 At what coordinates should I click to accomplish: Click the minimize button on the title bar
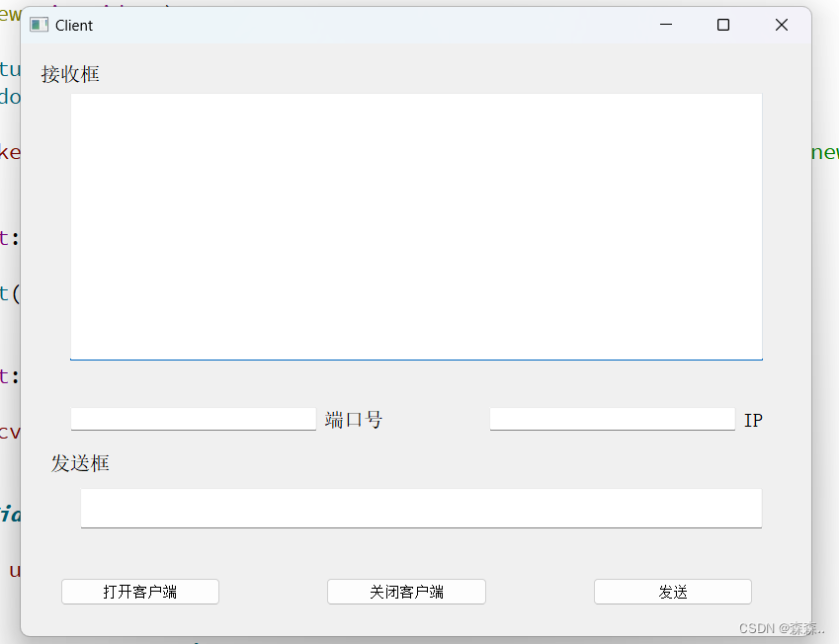[665, 25]
